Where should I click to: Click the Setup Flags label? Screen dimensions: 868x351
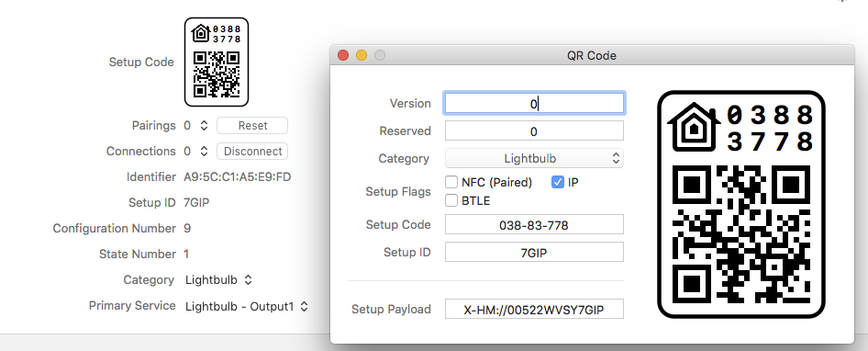pos(398,191)
